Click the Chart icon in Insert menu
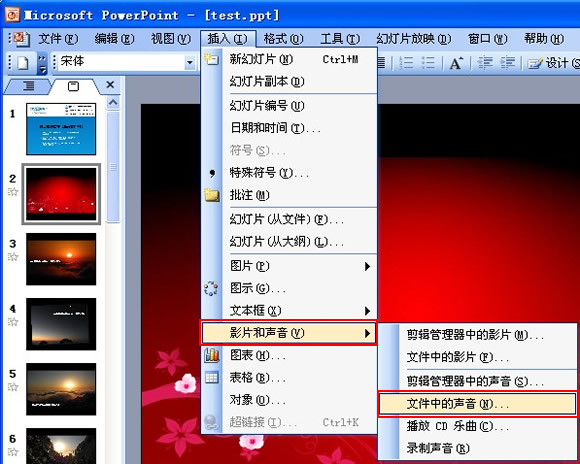The width and height of the screenshot is (580, 464). 212,355
